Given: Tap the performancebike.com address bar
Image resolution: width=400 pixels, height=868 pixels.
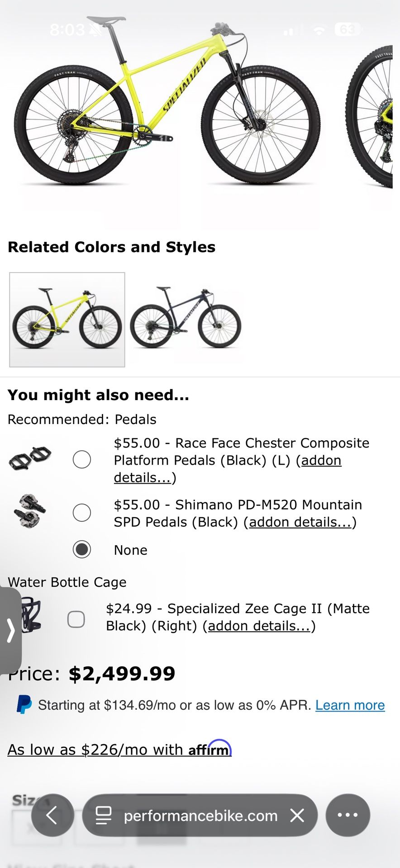Looking at the screenshot, I should pyautogui.click(x=200, y=816).
